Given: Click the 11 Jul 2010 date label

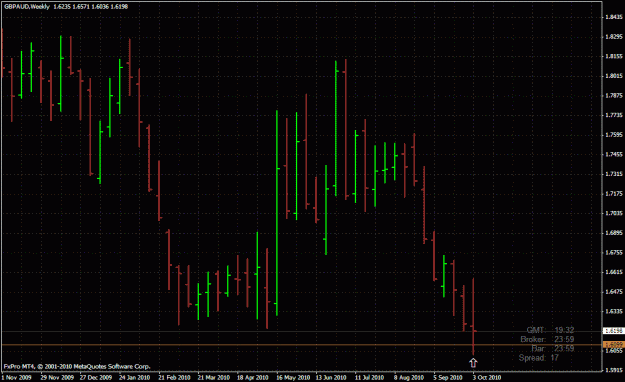Looking at the screenshot, I should tap(369, 377).
